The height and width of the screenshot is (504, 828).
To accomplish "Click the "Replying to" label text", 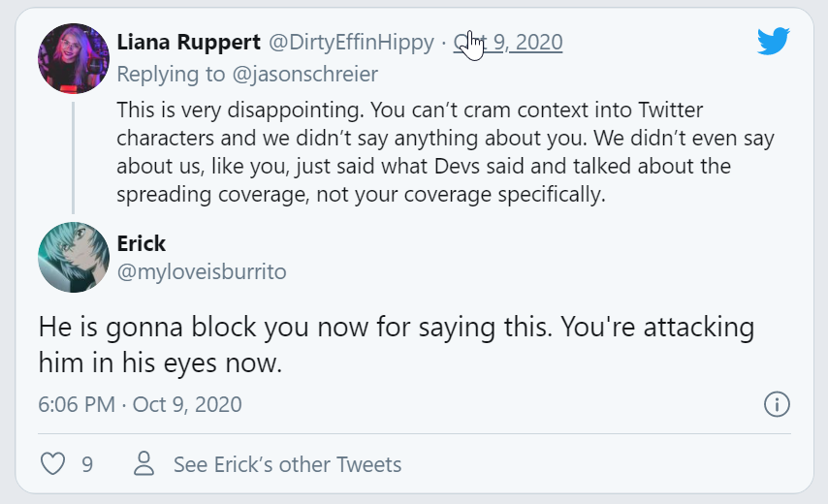I will tap(160, 75).
